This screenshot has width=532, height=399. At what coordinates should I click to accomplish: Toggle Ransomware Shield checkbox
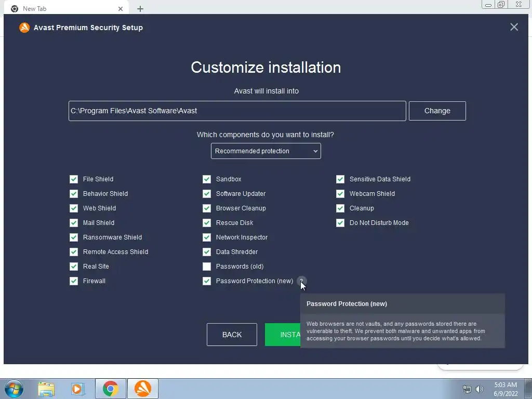tap(74, 237)
